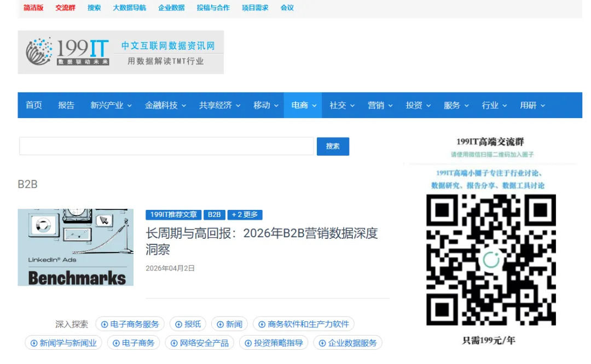Open 投稿与合作 in top bar

[x=213, y=8]
